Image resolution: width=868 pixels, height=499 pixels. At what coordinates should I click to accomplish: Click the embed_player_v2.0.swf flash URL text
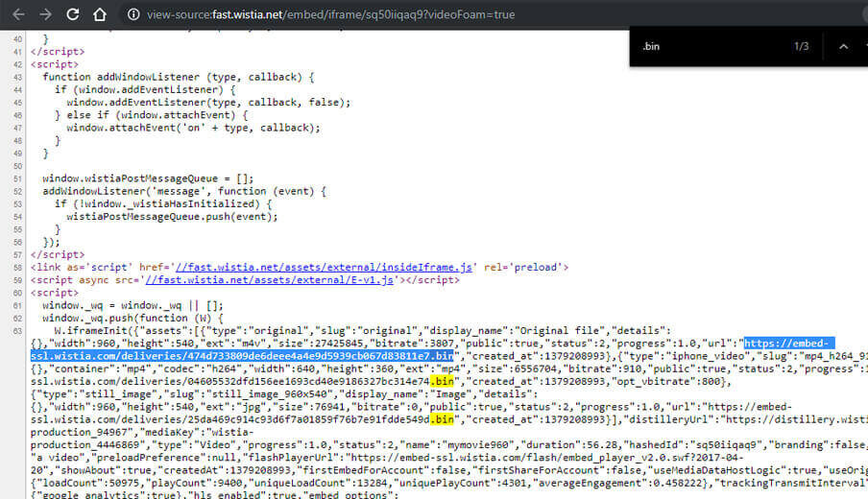(x=548, y=458)
